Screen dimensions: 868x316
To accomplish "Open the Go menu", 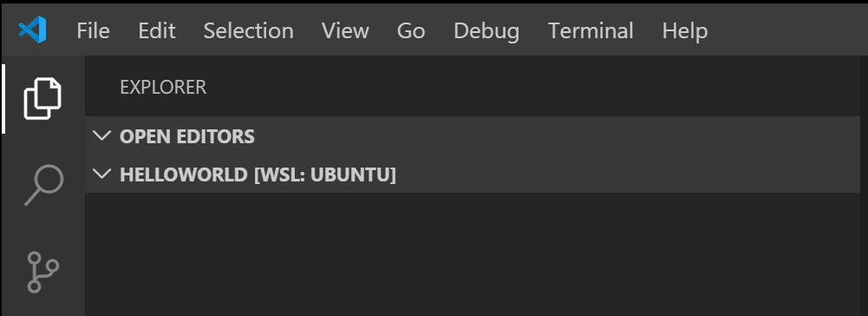I will [411, 30].
